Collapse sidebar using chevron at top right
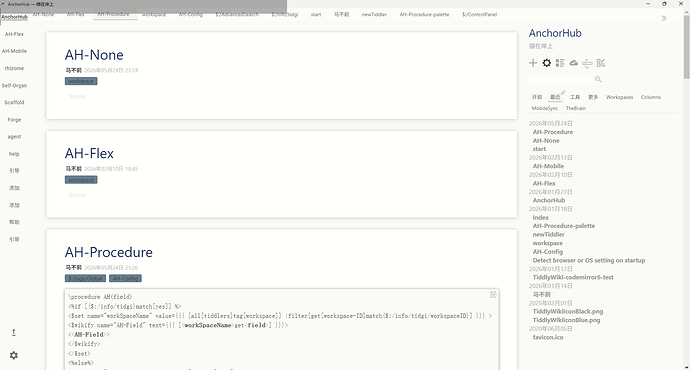 [x=664, y=18]
